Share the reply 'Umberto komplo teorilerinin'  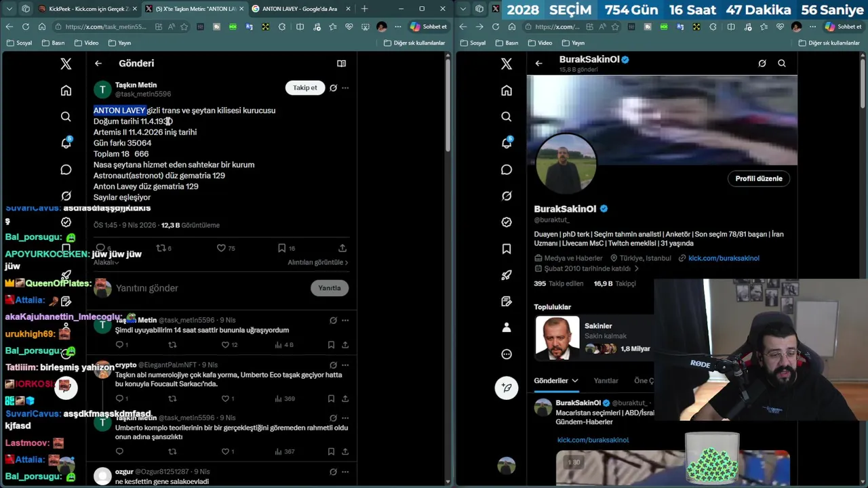(x=345, y=451)
